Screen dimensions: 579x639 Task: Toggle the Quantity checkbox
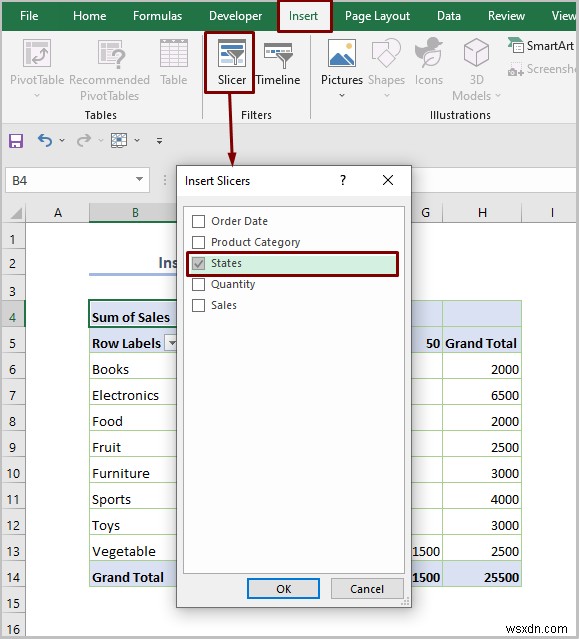click(x=198, y=284)
